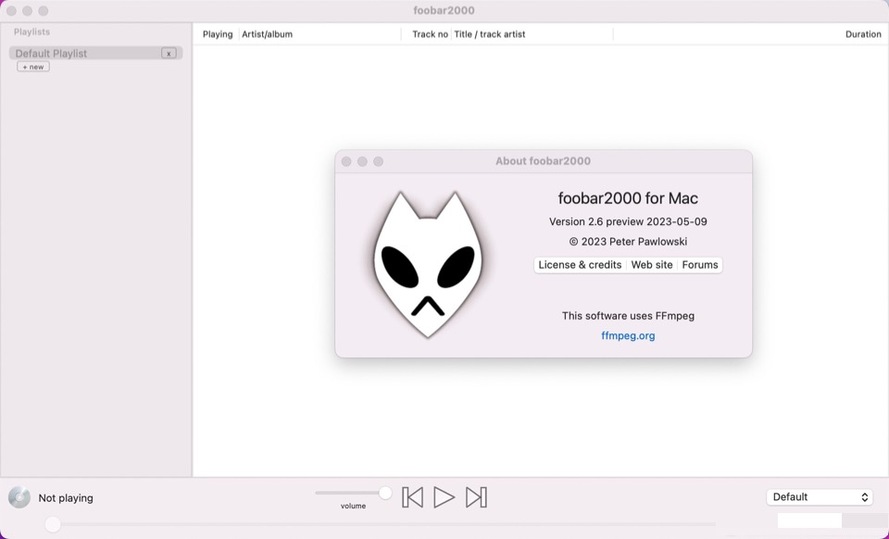Close the main foobar2000 window

pyautogui.click(x=11, y=11)
